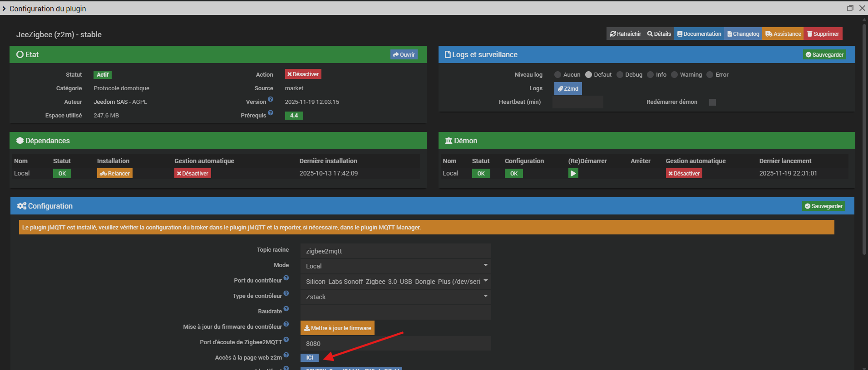Select the Warning log level
The width and height of the screenshot is (868, 370).
tap(675, 75)
